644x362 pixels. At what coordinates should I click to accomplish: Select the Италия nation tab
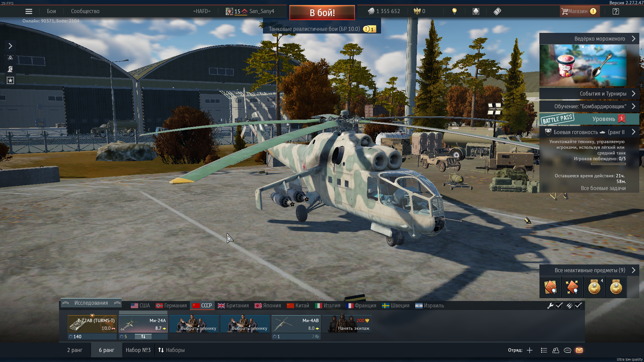(328, 306)
